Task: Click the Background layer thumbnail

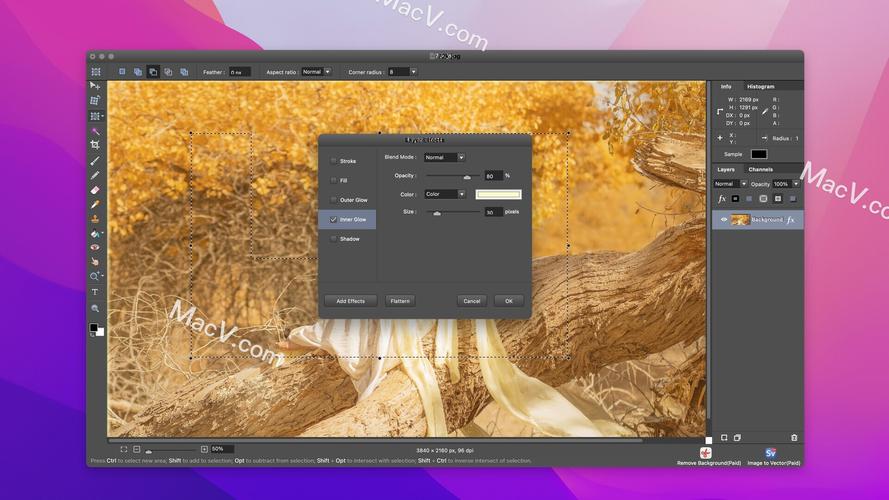Action: click(x=740, y=220)
